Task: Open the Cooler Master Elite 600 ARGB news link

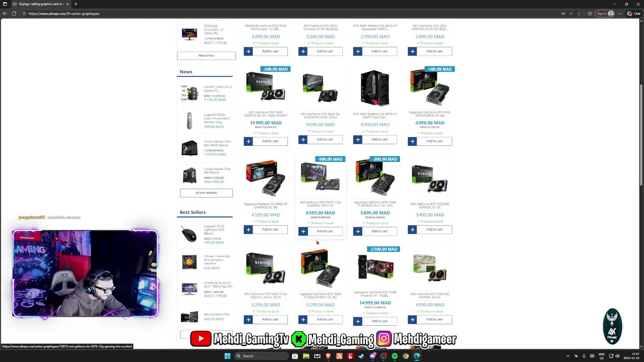Action: (x=217, y=144)
